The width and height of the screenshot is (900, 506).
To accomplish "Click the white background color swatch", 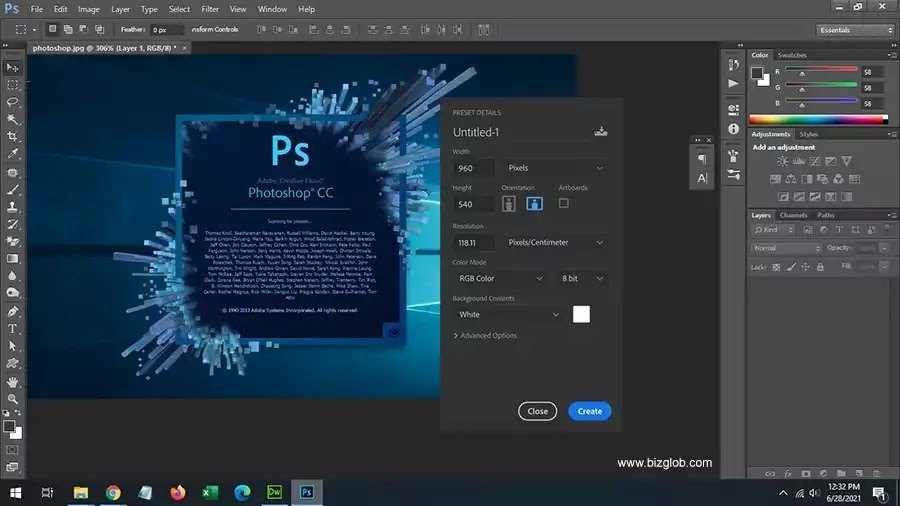I will [581, 314].
